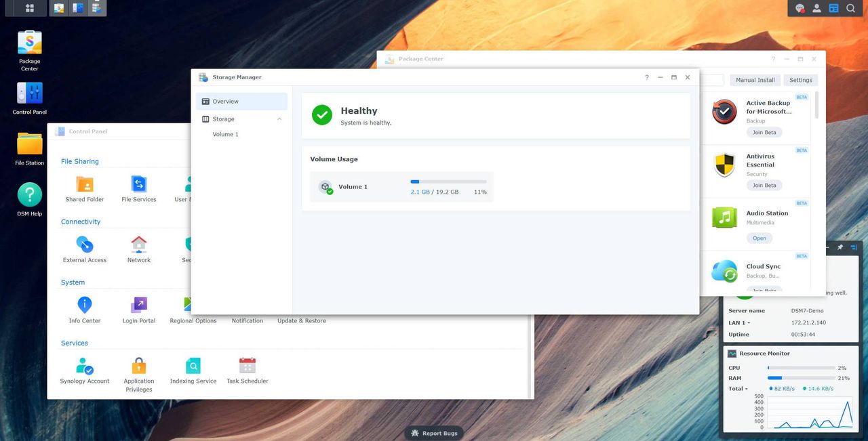Open the DSM Main Menu grid icon
The height and width of the screenshot is (441, 868).
(x=30, y=8)
